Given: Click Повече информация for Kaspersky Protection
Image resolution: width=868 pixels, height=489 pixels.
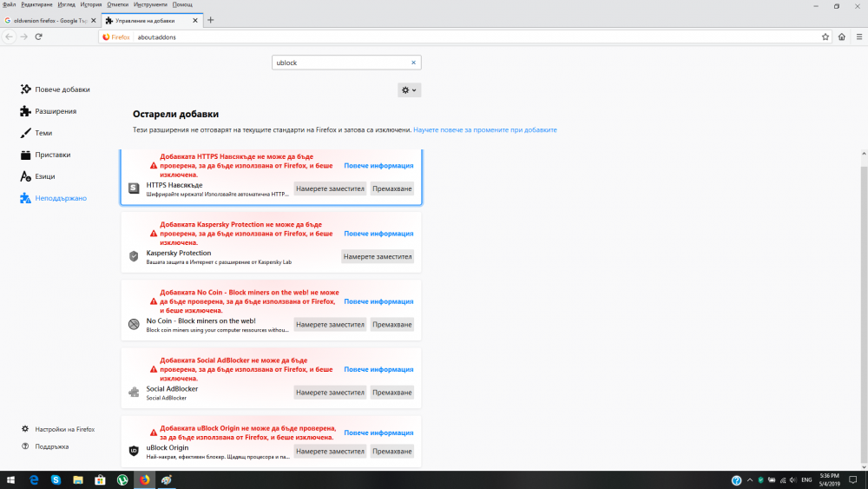Looking at the screenshot, I should point(378,234).
